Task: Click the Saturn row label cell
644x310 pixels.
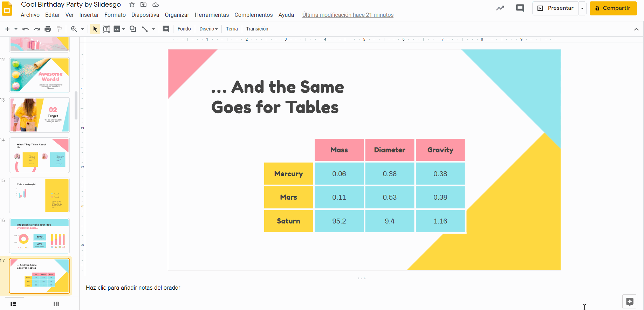Action: [288, 221]
